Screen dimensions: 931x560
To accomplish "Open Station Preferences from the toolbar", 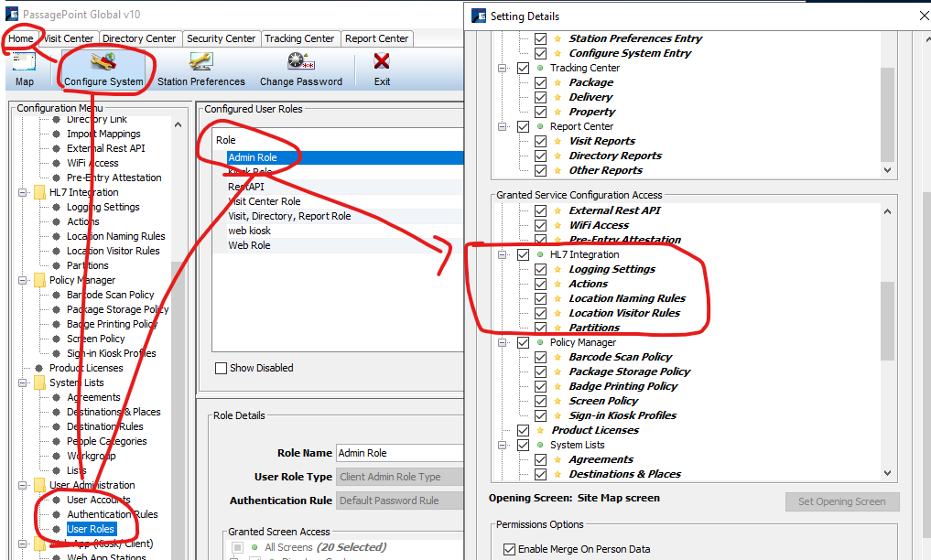I will coord(201,62).
